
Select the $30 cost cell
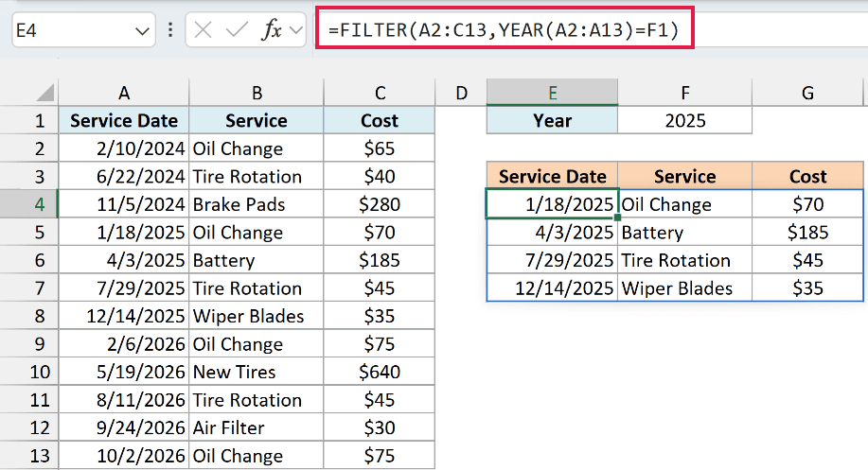tap(380, 427)
